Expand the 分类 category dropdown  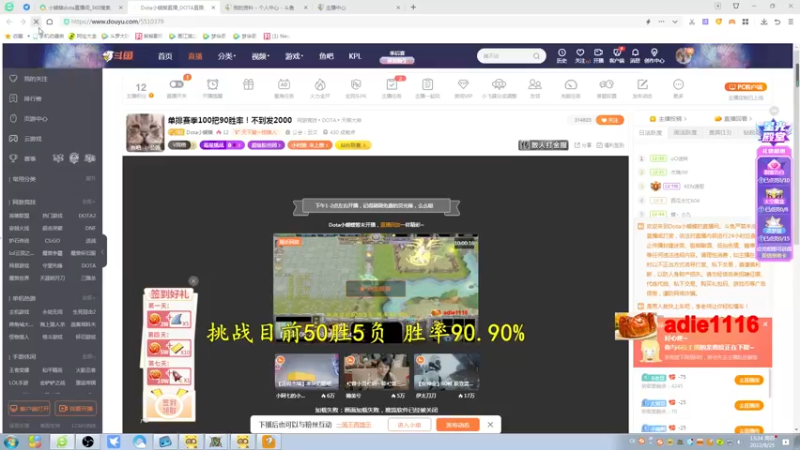(227, 56)
